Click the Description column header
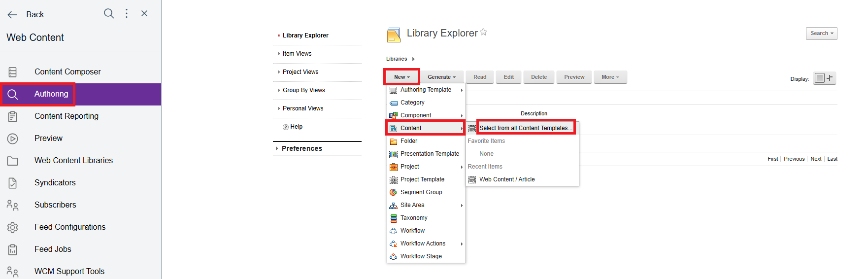Viewport: 868px width, 279px height. coord(534,114)
